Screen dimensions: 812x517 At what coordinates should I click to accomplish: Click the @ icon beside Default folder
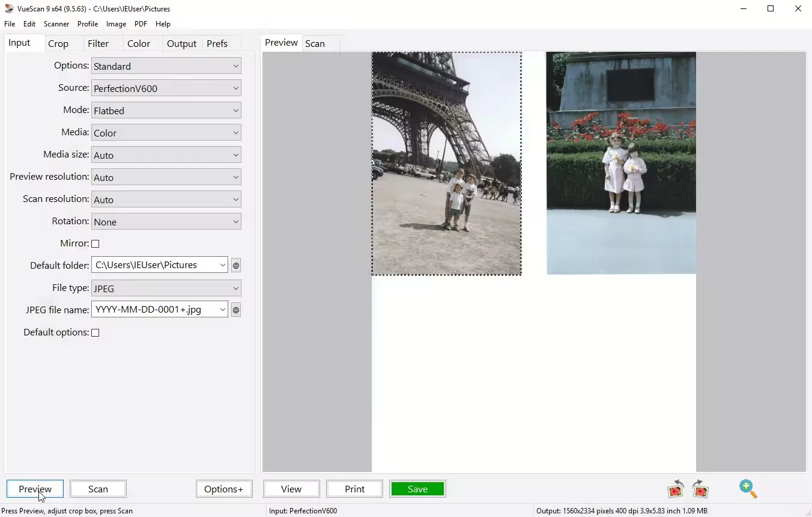[x=236, y=265]
